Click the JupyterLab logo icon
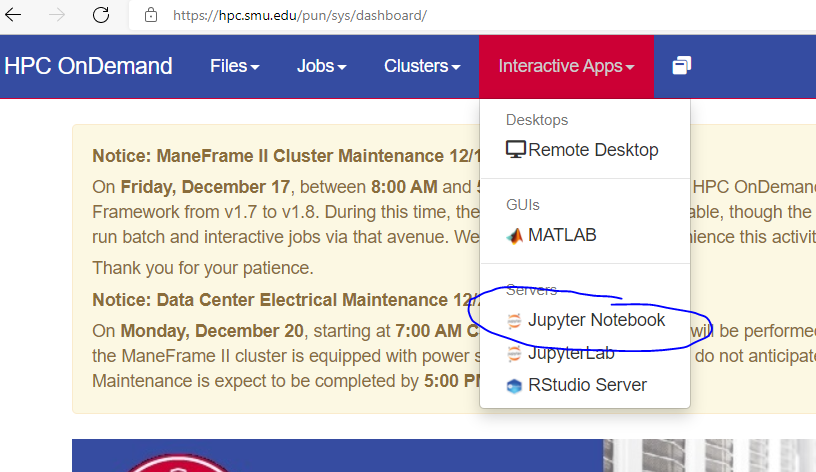The height and width of the screenshot is (472, 816). [514, 354]
